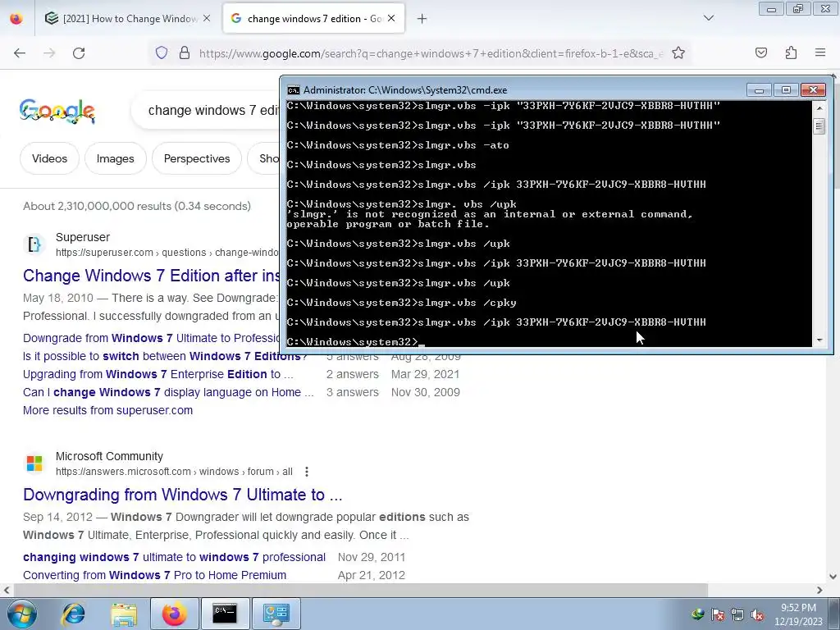Image resolution: width=840 pixels, height=630 pixels.
Task: Click the cmd window scroll-up arrow
Action: click(x=819, y=108)
